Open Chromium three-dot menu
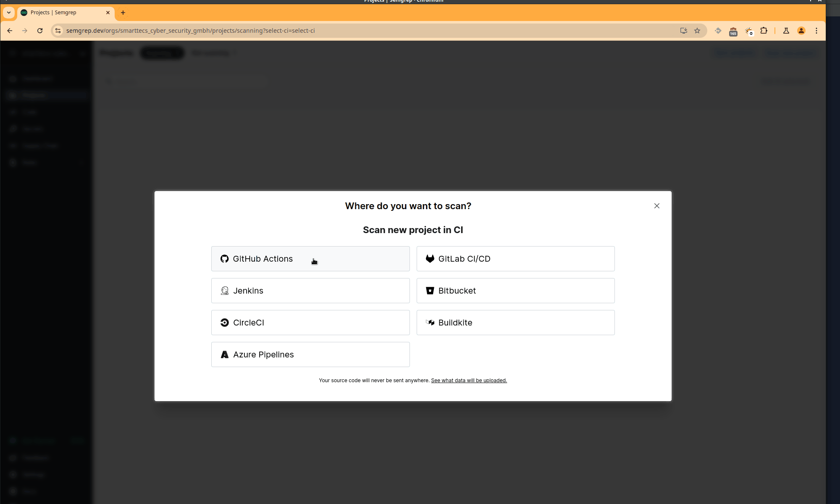Screen dimensions: 840x504 tap(816, 31)
